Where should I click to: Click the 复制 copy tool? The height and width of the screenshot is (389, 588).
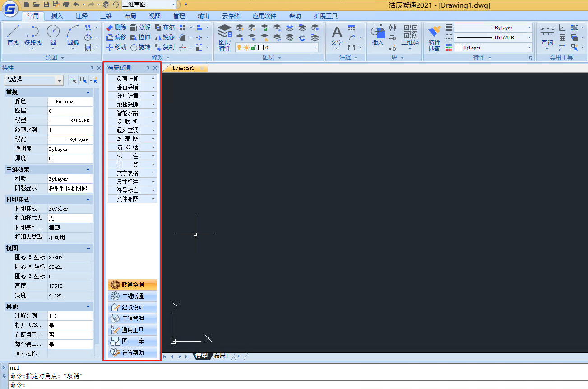pos(165,47)
